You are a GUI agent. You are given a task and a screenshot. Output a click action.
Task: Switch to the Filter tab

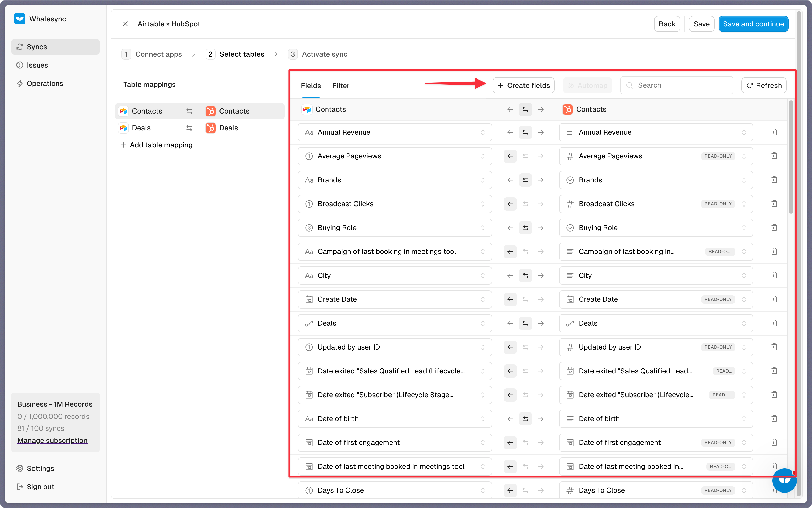click(x=341, y=86)
